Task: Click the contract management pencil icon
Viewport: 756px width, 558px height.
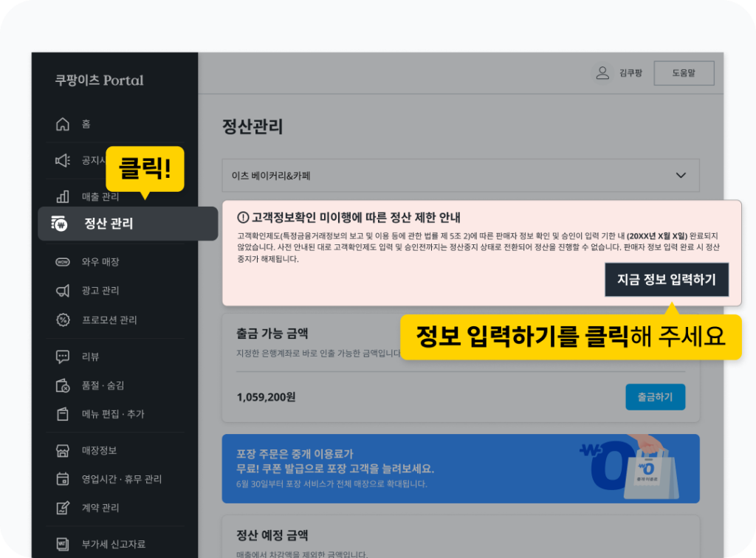Action: tap(63, 508)
